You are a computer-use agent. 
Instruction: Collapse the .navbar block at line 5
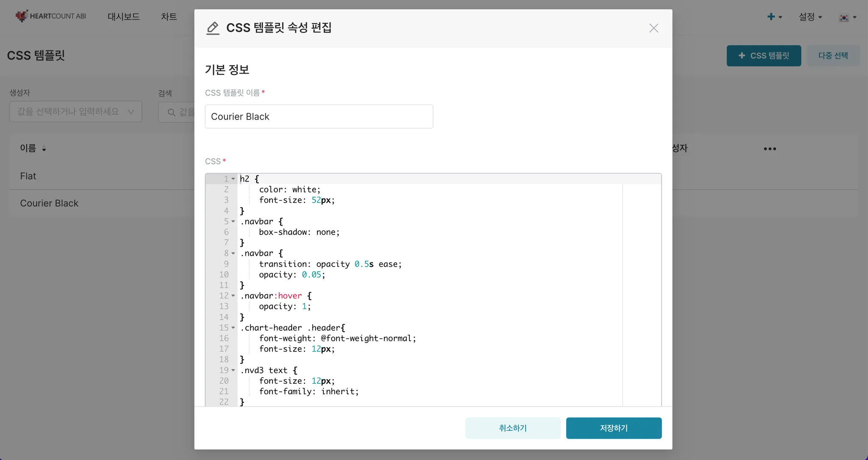pyautogui.click(x=233, y=221)
